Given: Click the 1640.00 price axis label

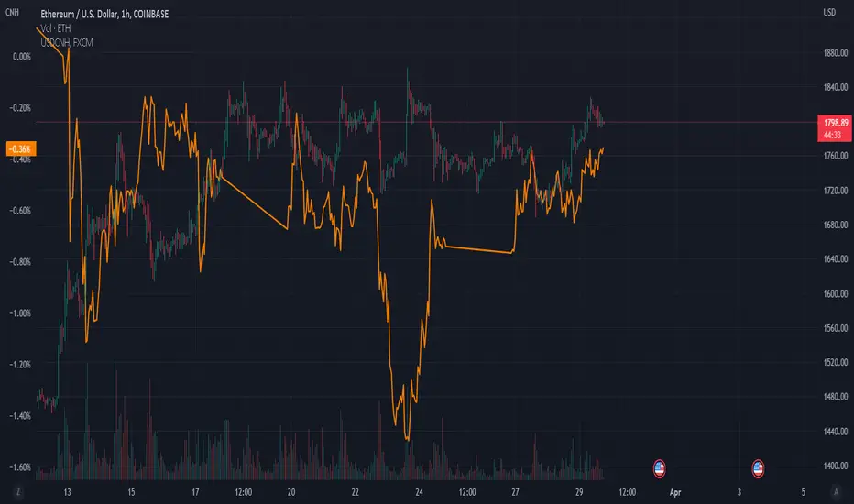Looking at the screenshot, I should pyautogui.click(x=836, y=259).
